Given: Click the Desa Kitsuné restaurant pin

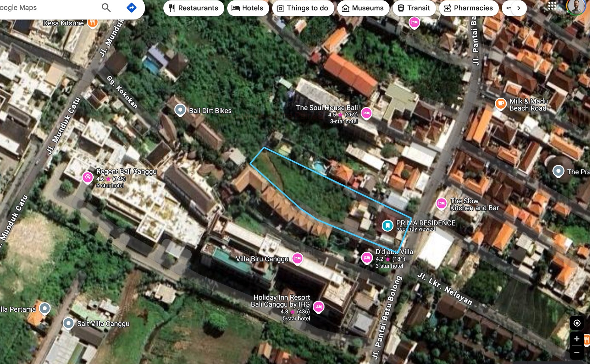Looking at the screenshot, I should tap(93, 23).
